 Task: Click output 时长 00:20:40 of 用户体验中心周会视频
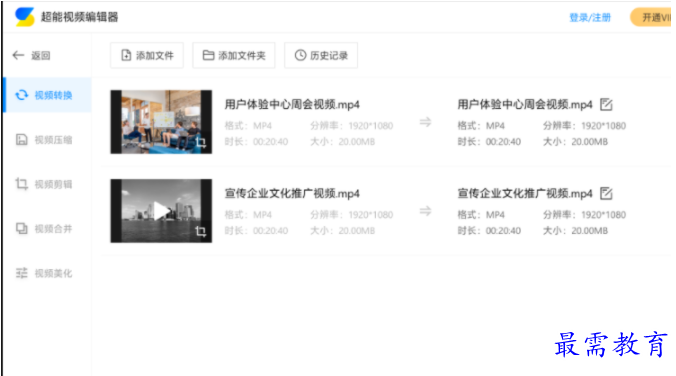[489, 142]
